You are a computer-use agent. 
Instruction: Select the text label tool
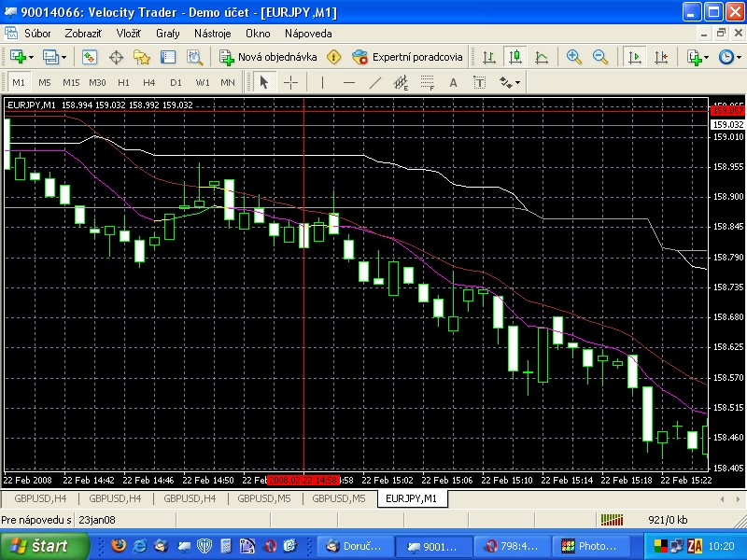point(454,82)
